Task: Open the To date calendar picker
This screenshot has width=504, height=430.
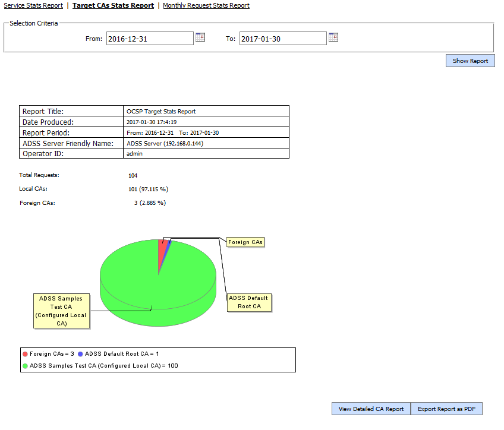Action: pyautogui.click(x=333, y=37)
